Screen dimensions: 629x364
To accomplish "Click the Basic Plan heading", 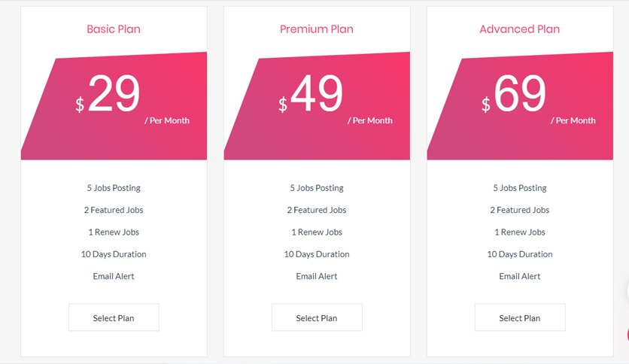I will point(114,29).
